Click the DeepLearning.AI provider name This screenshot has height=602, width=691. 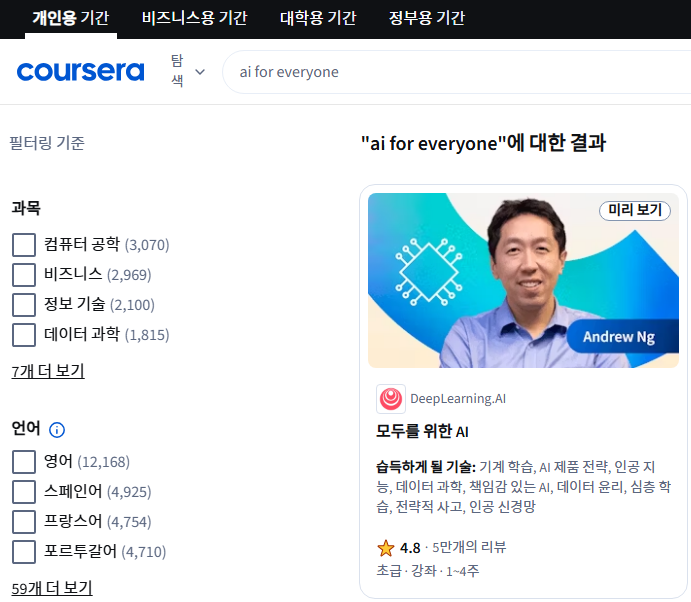click(x=458, y=399)
